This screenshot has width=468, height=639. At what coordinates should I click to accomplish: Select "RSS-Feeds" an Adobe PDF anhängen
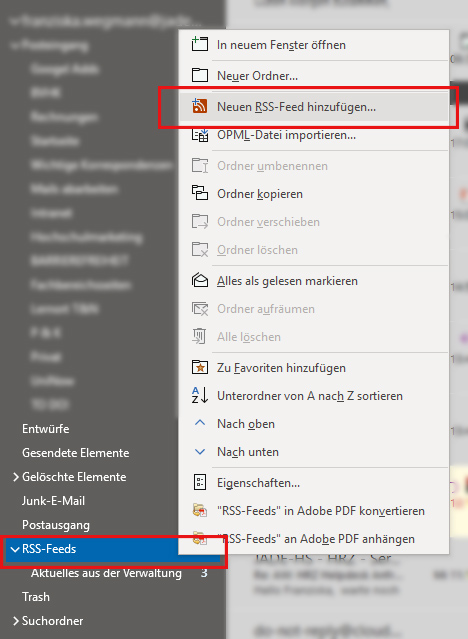click(x=314, y=539)
